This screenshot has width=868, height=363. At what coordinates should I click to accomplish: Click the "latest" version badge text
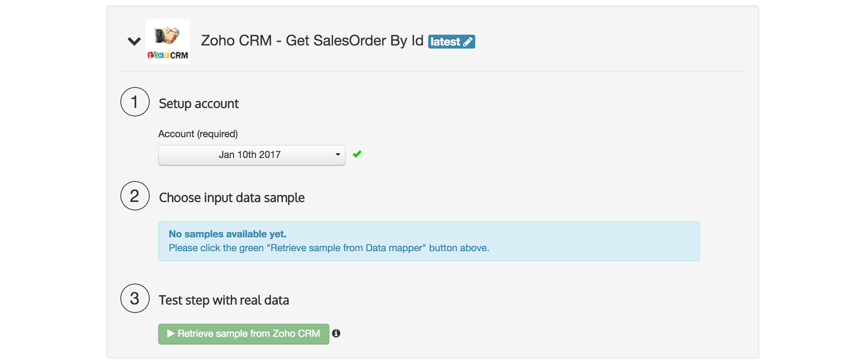[445, 42]
